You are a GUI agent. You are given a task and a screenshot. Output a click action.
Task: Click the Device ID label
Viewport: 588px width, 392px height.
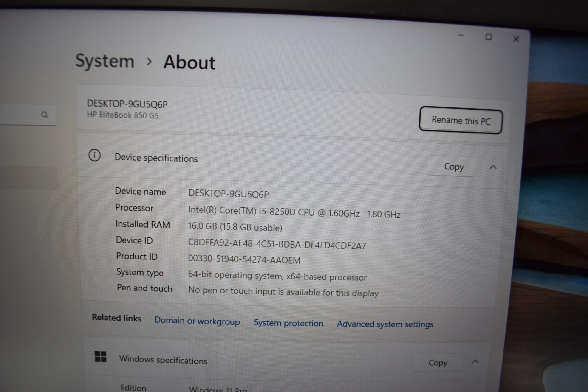click(x=134, y=240)
